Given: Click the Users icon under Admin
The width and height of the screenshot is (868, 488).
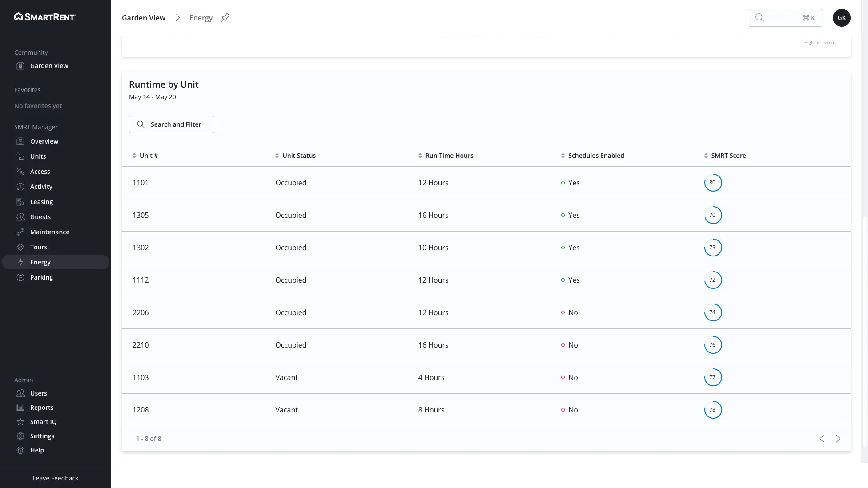Looking at the screenshot, I should [20, 393].
